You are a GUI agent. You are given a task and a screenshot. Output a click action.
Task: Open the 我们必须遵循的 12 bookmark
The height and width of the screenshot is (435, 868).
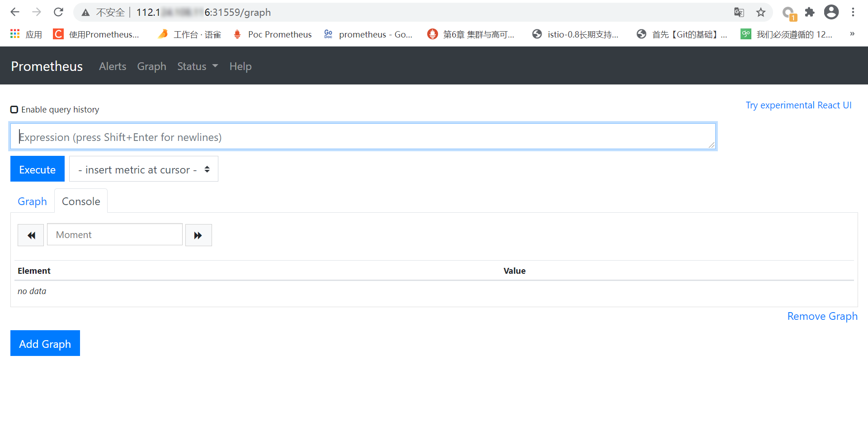[786, 34]
